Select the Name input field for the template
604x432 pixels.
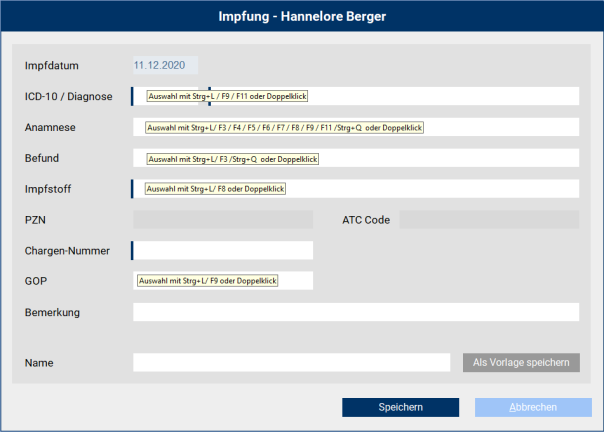point(291,362)
